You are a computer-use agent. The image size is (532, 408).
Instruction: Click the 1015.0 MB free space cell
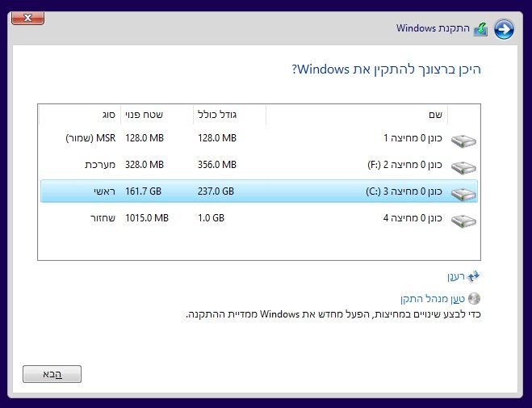(147, 218)
